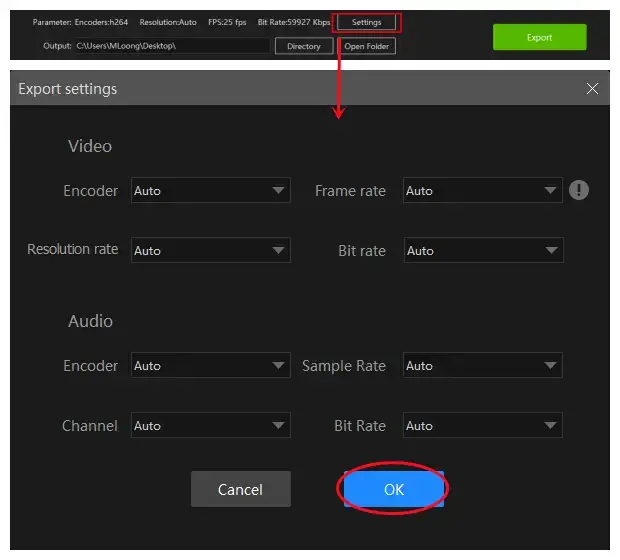Click the Channel label
Screen dimensions: 620x560
[90, 426]
